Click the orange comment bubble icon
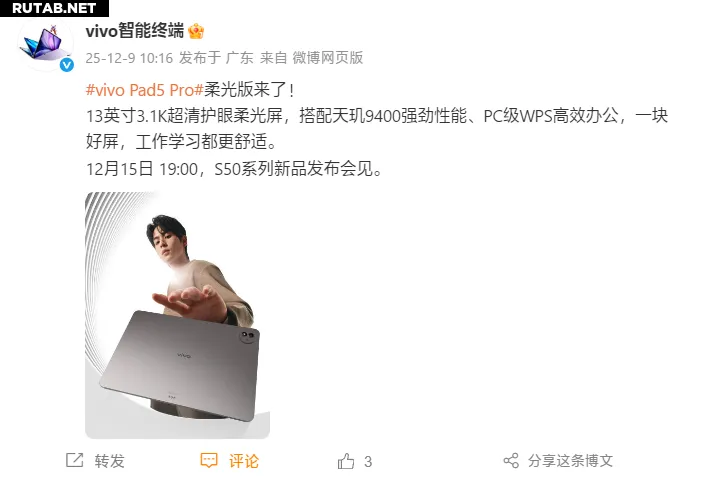This screenshot has width=702, height=483. [209, 460]
